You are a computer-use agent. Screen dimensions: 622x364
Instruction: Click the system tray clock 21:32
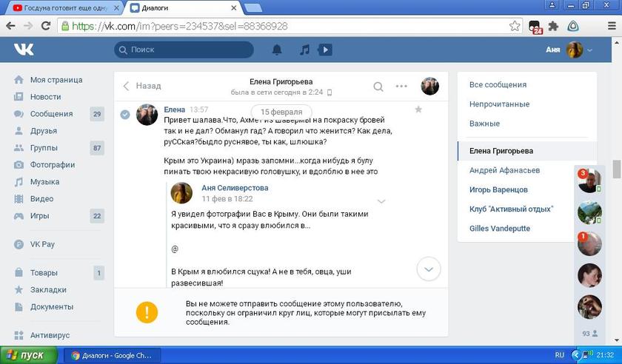coord(604,355)
